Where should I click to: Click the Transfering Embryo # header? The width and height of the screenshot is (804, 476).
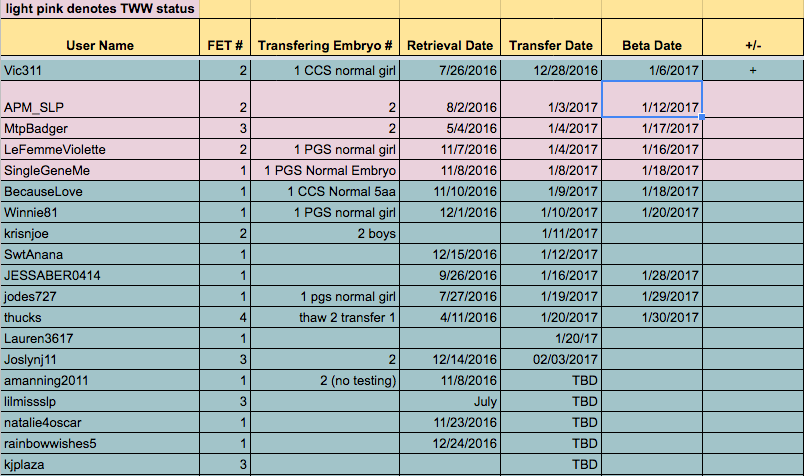click(325, 45)
